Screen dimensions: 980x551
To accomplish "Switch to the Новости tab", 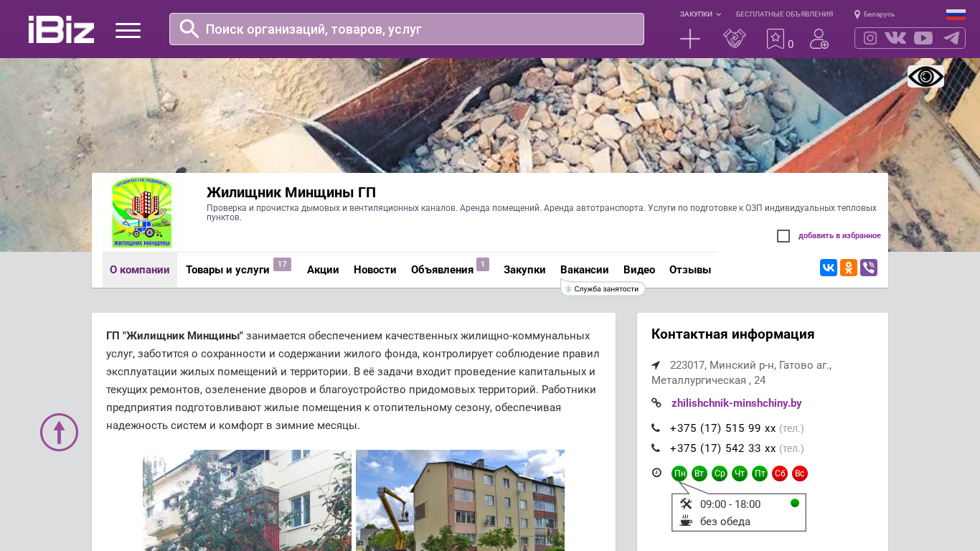I will pos(375,270).
